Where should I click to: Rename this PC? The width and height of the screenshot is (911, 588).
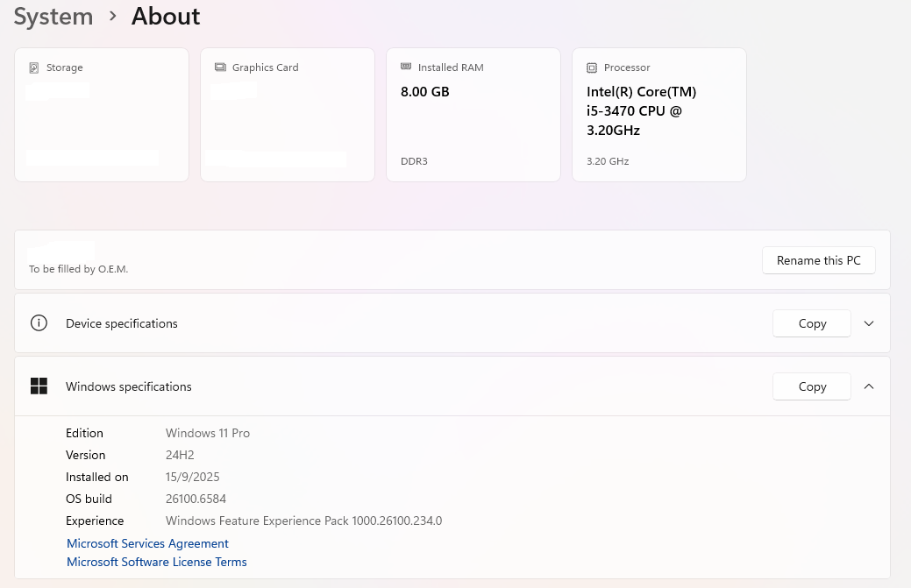(x=819, y=260)
